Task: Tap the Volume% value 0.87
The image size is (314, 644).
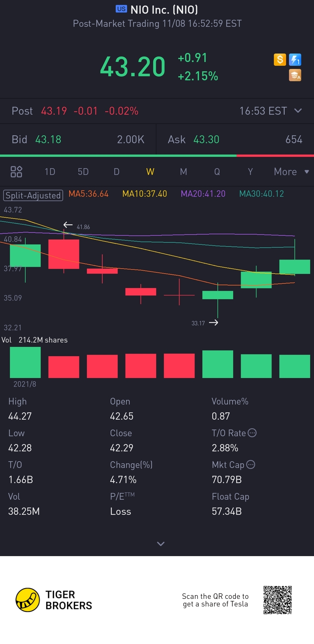Action: coord(221,416)
